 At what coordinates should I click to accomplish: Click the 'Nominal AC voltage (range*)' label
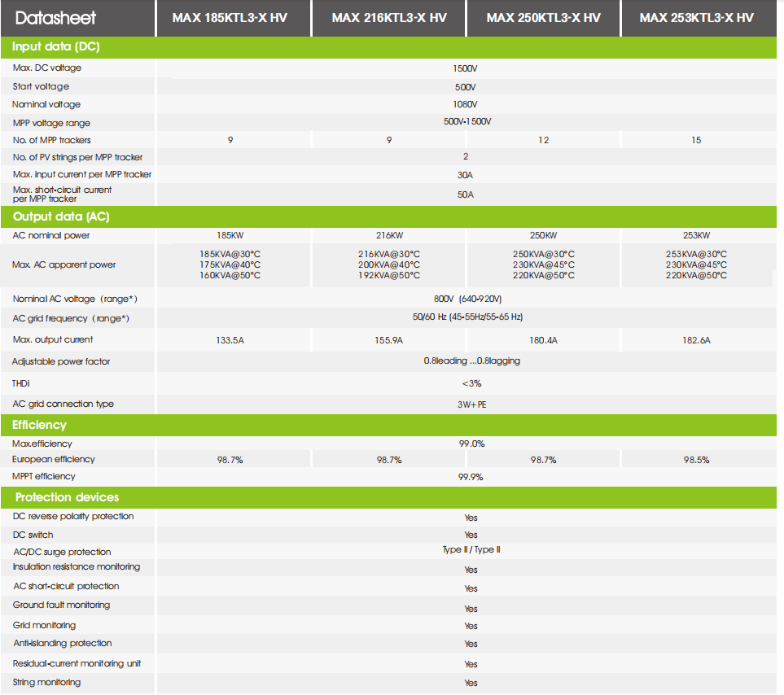pyautogui.click(x=75, y=299)
